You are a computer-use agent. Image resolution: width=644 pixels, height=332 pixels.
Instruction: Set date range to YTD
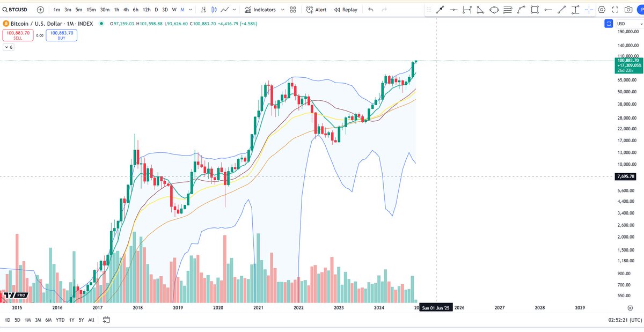(60, 320)
